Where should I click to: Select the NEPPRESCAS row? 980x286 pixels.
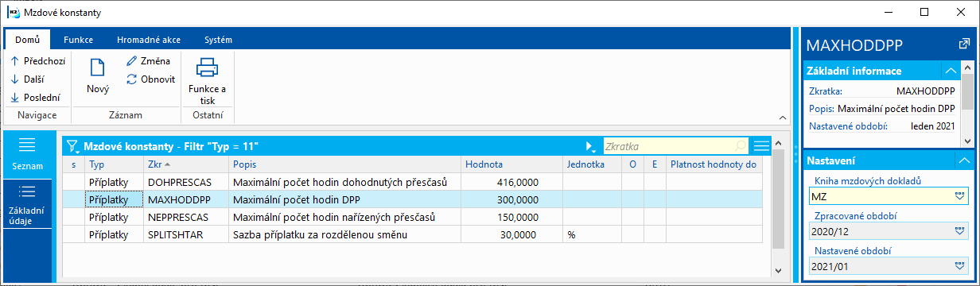point(417,217)
